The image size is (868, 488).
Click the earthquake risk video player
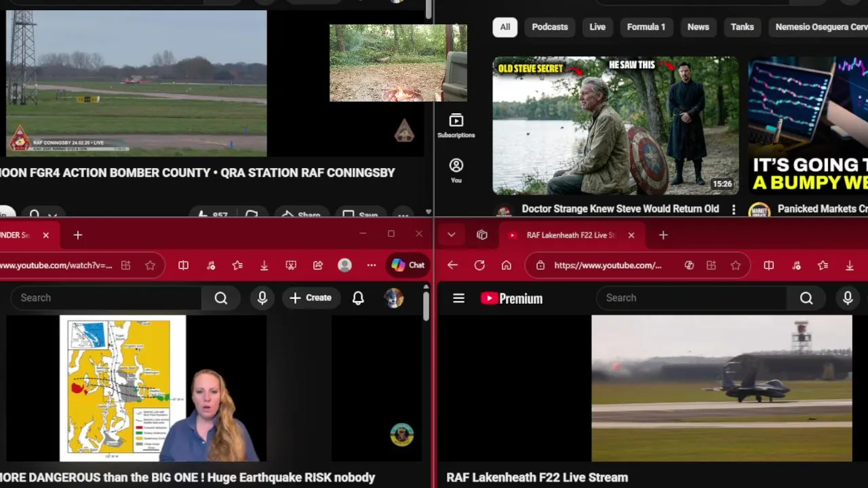point(136,388)
